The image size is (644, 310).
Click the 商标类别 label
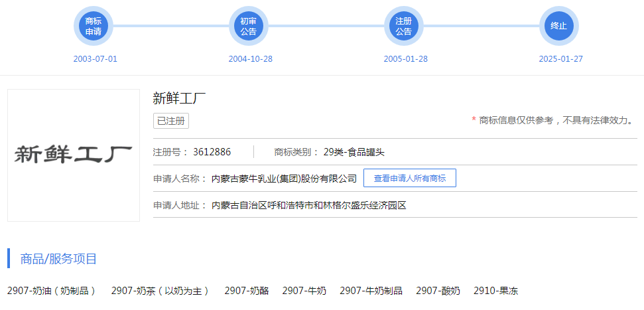coord(296,152)
